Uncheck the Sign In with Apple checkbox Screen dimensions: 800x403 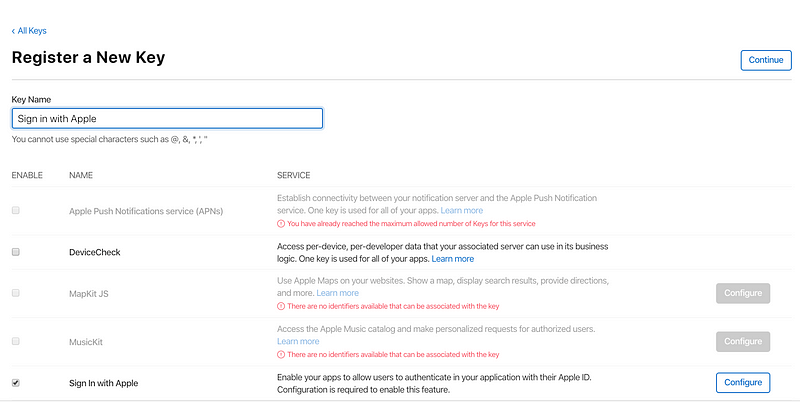pos(16,383)
